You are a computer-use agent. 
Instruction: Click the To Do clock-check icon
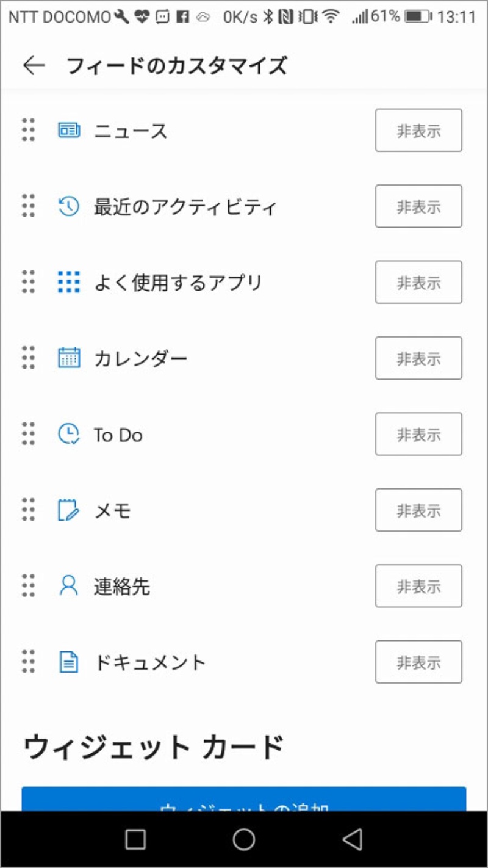coord(69,434)
